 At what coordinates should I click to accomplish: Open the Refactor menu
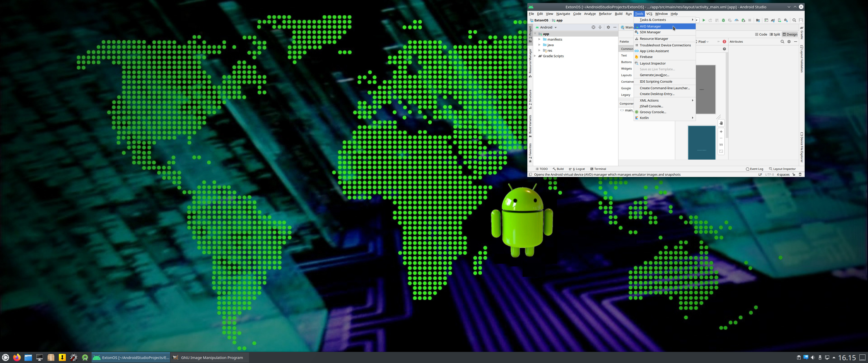tap(605, 14)
